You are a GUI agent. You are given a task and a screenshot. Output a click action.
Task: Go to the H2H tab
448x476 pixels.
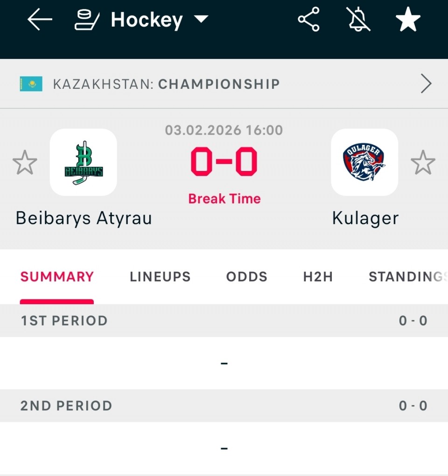[318, 277]
